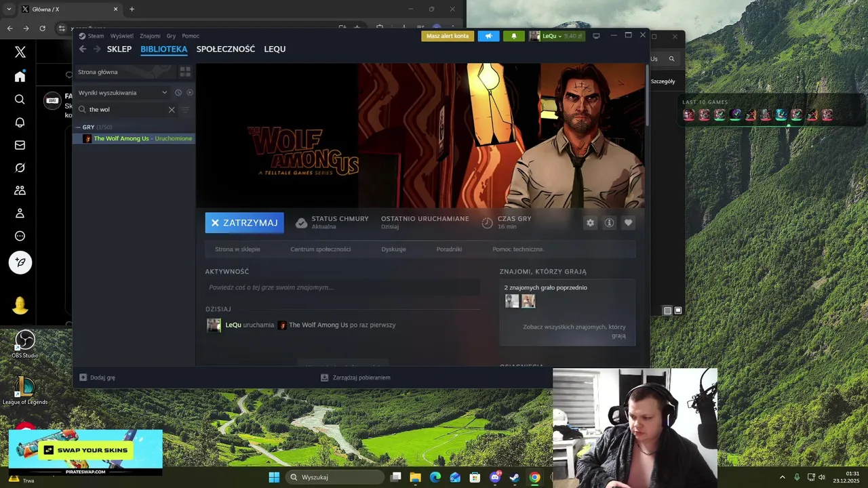Toggle show ready-to-play games icon
This screenshot has width=868, height=488.
[x=190, y=93]
